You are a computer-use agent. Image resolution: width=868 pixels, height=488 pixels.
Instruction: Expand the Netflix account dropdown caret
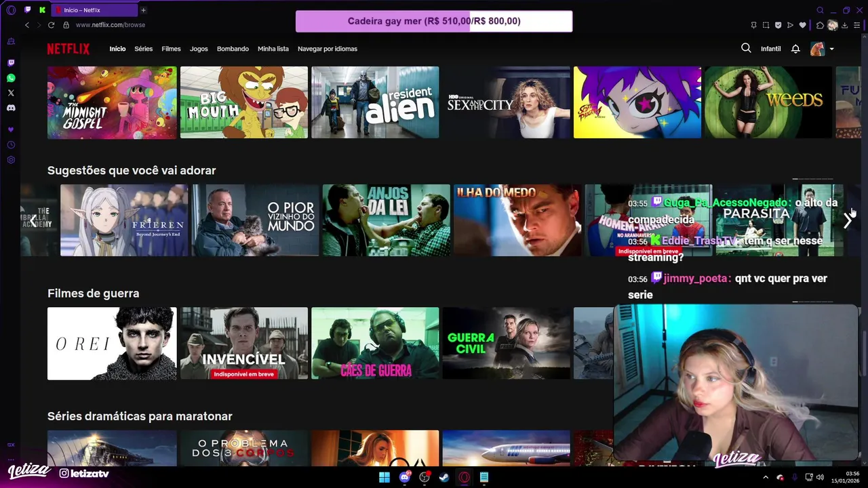coord(831,49)
